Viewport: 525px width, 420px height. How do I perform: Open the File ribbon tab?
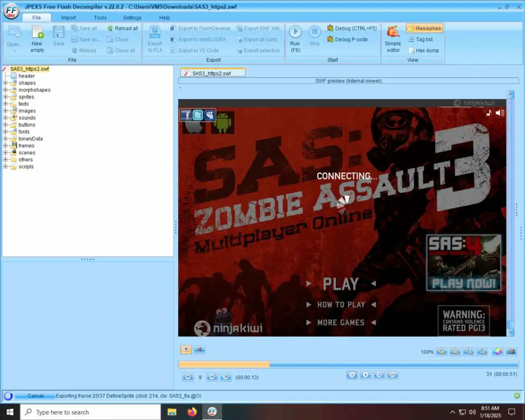coord(37,18)
